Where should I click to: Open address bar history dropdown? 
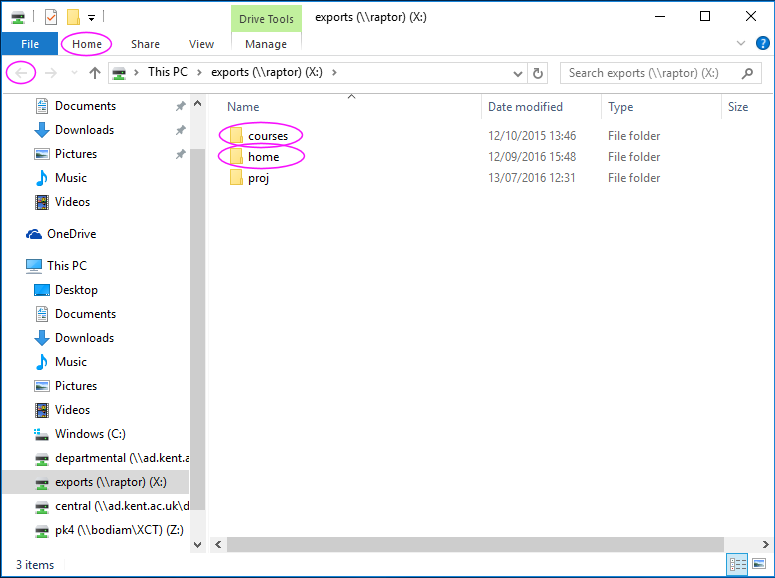517,74
